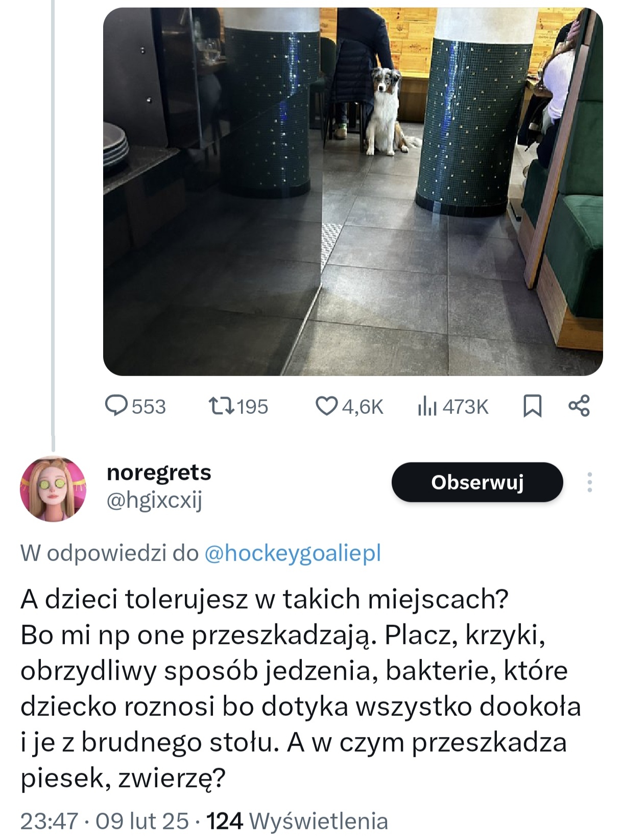Click the reply speech bubble icon

pos(116,406)
